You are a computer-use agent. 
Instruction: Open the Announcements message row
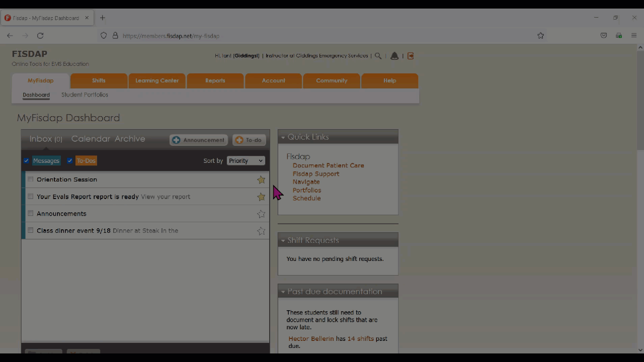(145, 214)
